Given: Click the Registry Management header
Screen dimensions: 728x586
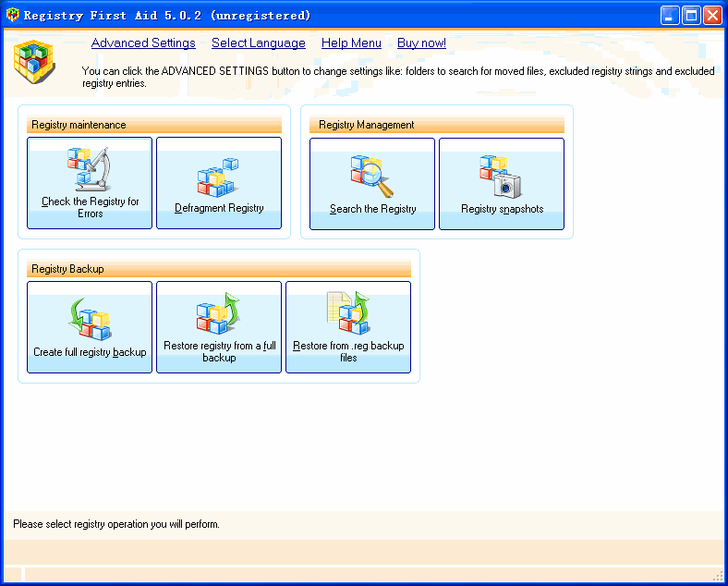Looking at the screenshot, I should click(437, 125).
